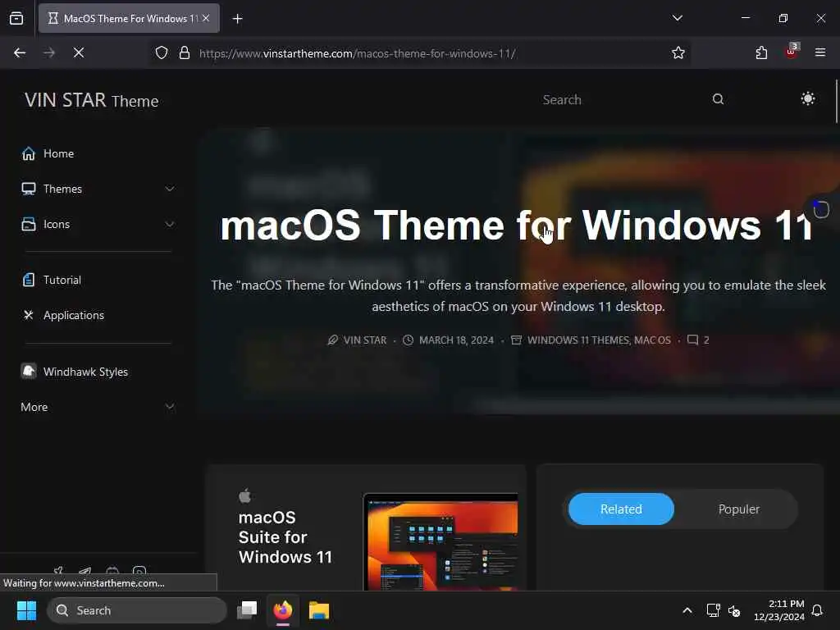Viewport: 840px width, 630px height.
Task: Click the VIN STAR Theme logo
Action: tap(92, 100)
